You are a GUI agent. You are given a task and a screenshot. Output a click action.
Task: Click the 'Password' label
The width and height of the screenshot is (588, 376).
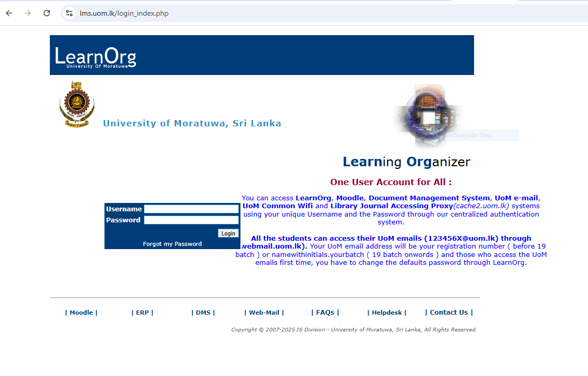click(x=123, y=220)
